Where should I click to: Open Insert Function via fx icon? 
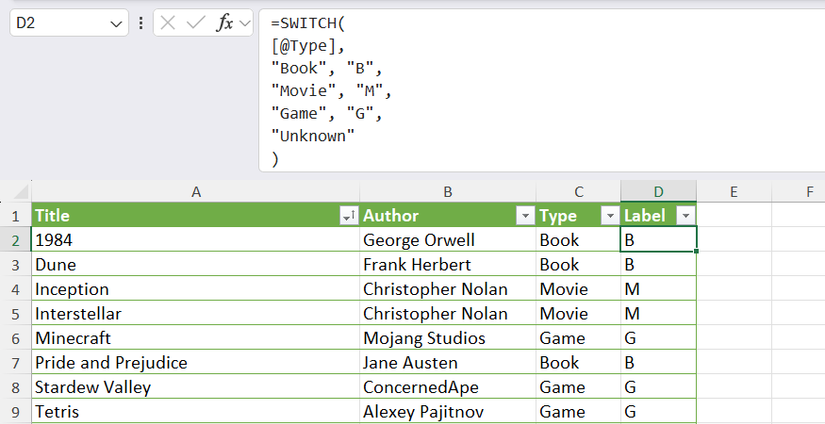(224, 23)
